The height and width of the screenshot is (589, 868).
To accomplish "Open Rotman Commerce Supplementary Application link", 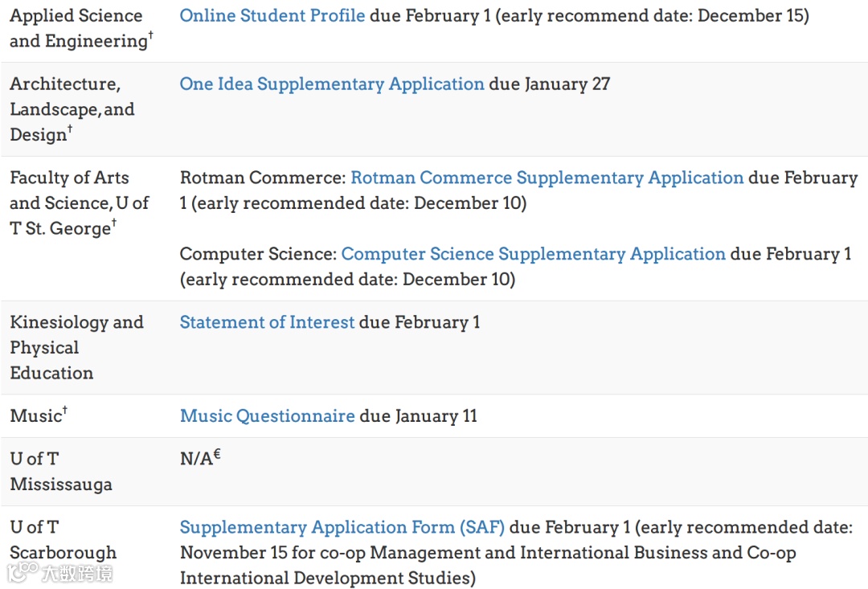I will click(x=547, y=178).
